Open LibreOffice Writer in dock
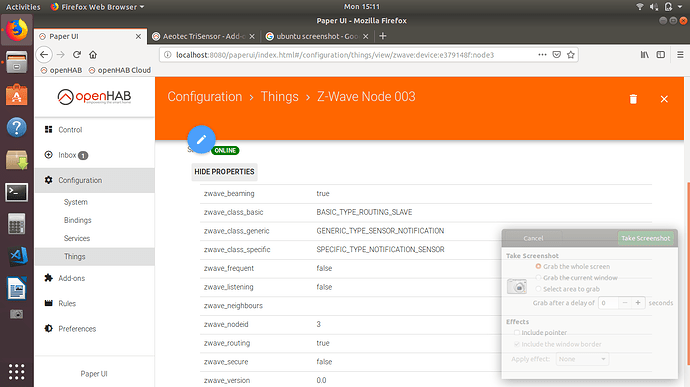 (x=17, y=289)
